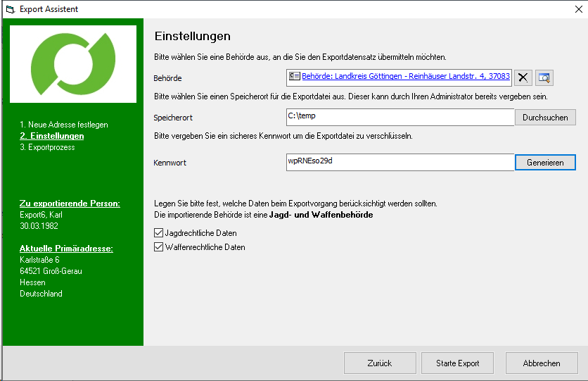Click the Starte Export button
The height and width of the screenshot is (381, 588).
pos(458,363)
